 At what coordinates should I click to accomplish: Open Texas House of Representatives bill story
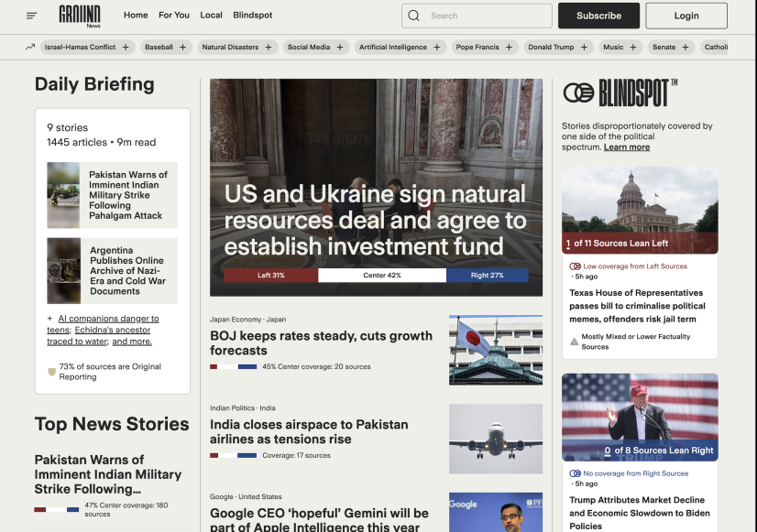[637, 306]
